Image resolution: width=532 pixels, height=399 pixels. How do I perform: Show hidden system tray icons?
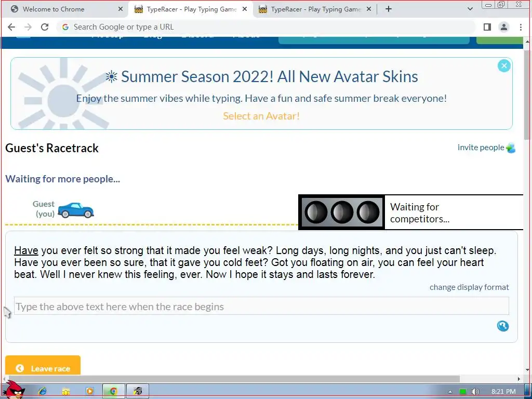click(x=450, y=392)
